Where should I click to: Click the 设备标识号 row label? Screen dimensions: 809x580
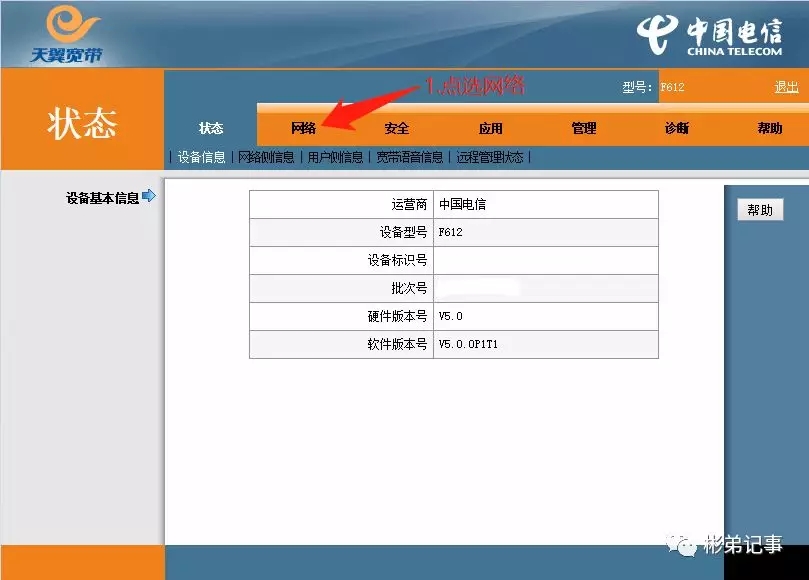pyautogui.click(x=397, y=260)
